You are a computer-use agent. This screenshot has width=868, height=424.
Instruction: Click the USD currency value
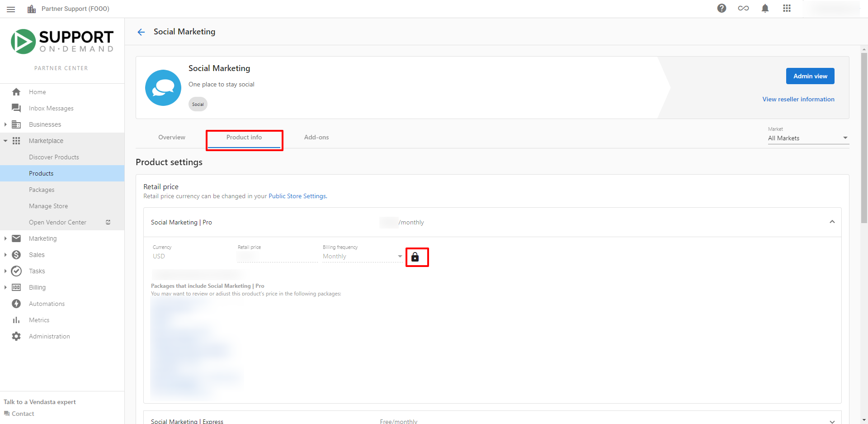pos(159,256)
